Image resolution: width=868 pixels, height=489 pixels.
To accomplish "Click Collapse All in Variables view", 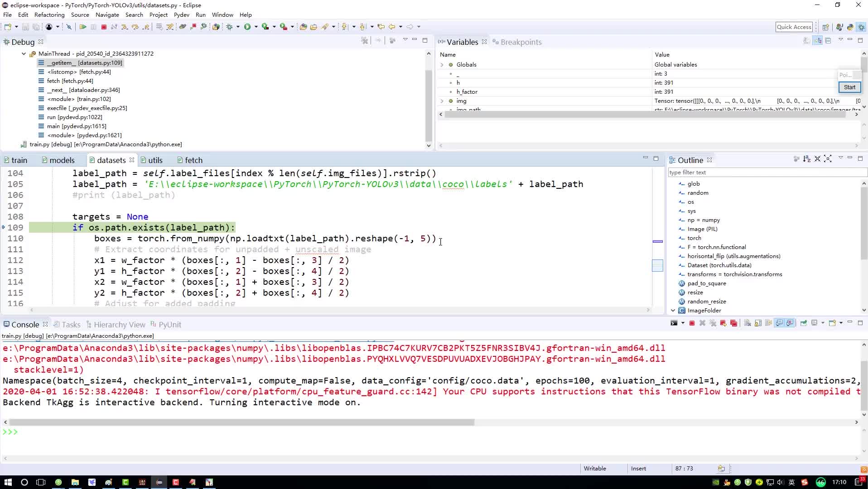I will click(x=828, y=41).
